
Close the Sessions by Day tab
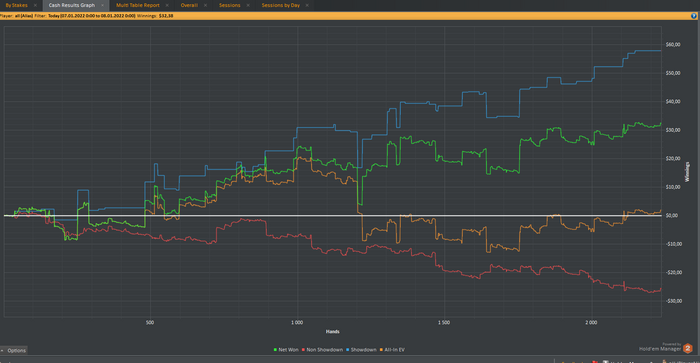click(x=307, y=5)
